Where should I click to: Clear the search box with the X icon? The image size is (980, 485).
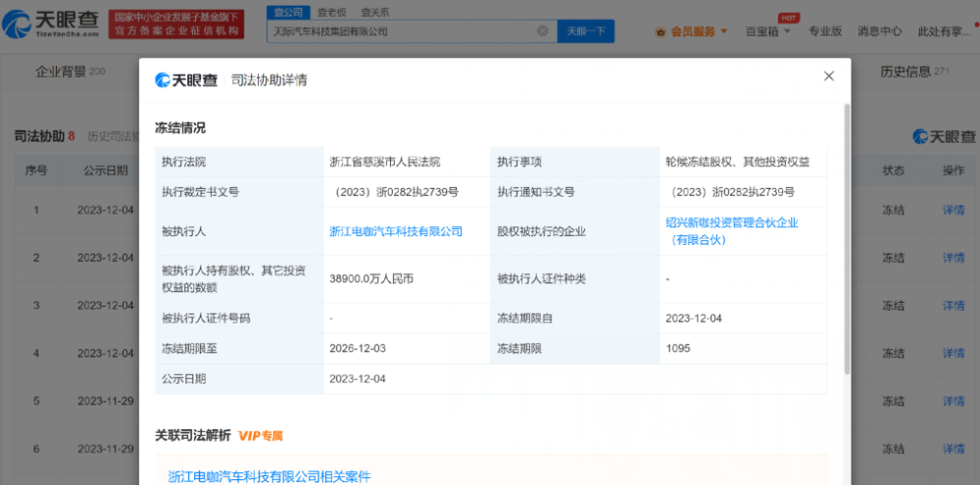[543, 30]
